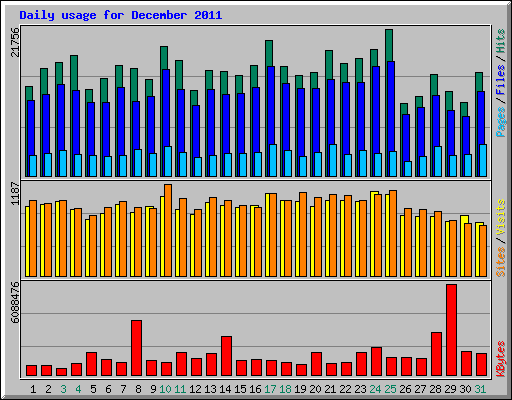Viewport: 512px width, 400px height.
Task: Click day label '16' on the x-axis
Action: (x=255, y=389)
